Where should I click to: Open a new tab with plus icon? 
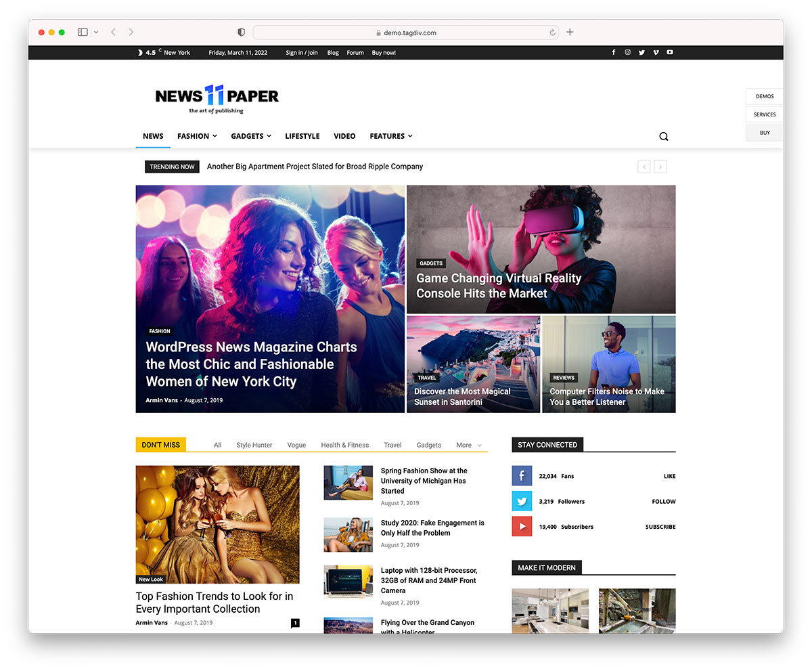click(x=570, y=32)
